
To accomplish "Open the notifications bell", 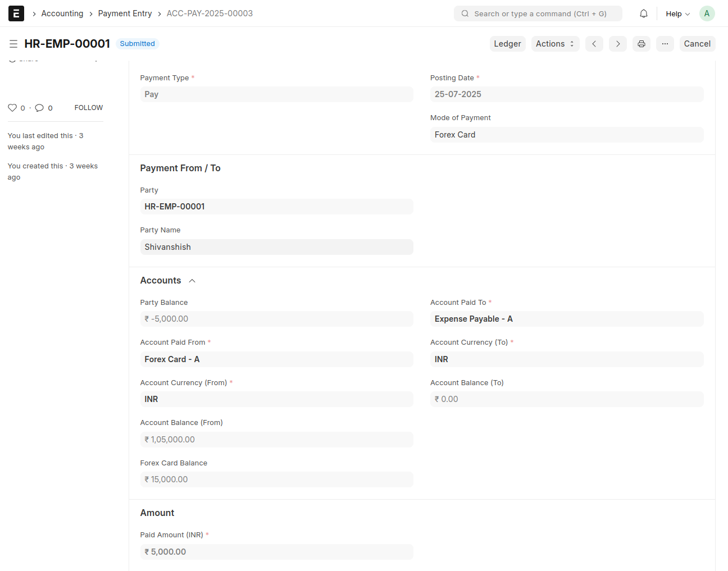I will click(x=644, y=13).
